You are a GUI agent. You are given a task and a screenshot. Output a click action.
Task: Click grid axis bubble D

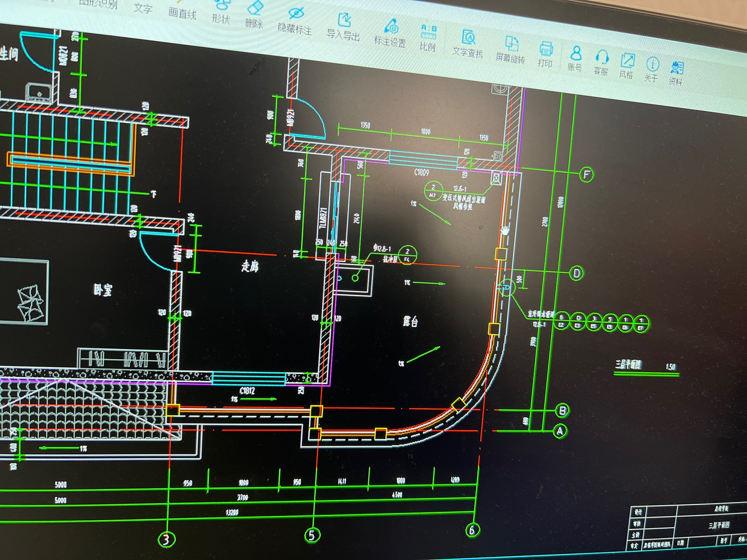coord(577,274)
